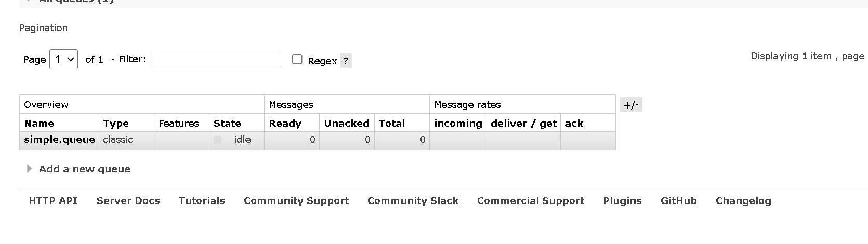Sort by Unacked messages column
Image resolution: width=868 pixels, height=244 pixels.
pyautogui.click(x=346, y=123)
